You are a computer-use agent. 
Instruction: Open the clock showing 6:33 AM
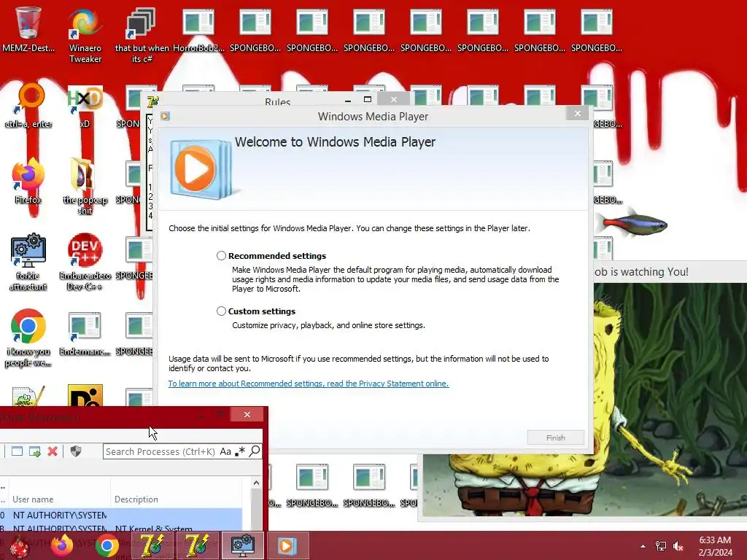tap(715, 545)
